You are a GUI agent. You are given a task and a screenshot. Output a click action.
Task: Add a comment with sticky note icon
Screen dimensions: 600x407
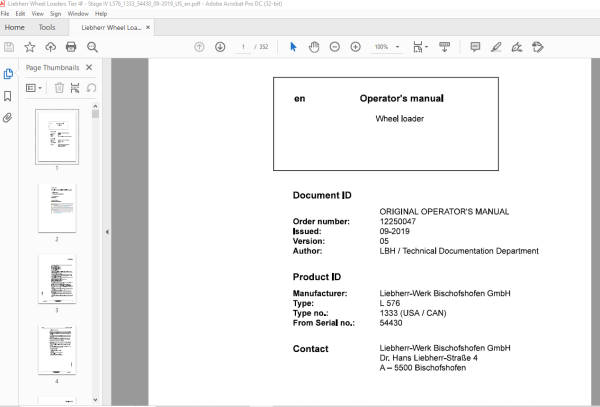coord(475,47)
